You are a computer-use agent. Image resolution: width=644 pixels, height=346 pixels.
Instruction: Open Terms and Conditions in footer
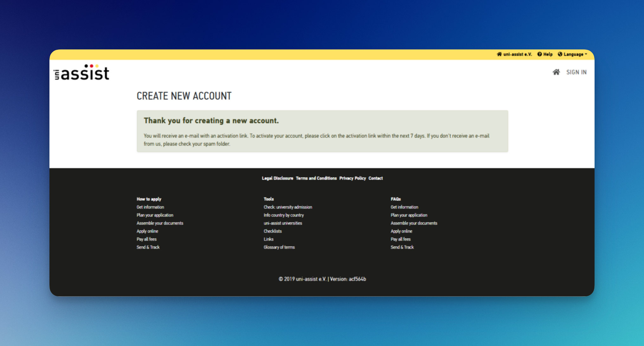(316, 178)
